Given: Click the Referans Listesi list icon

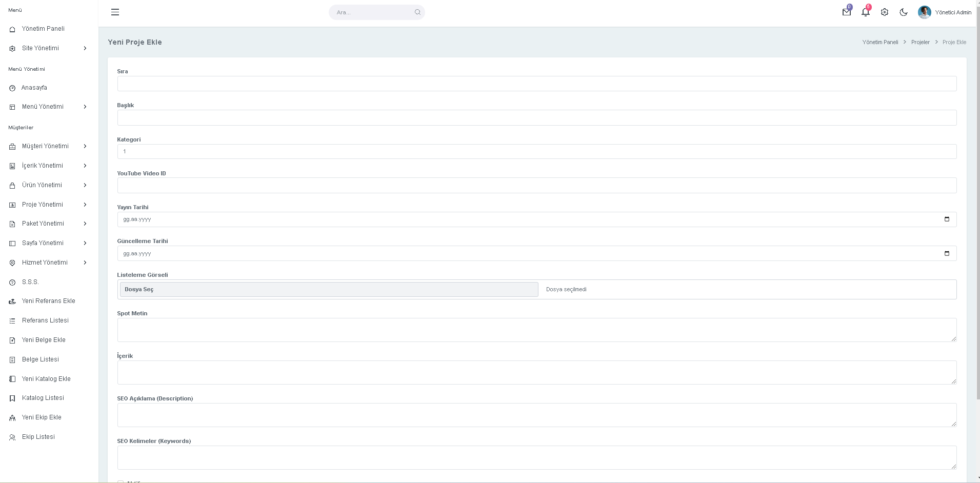Looking at the screenshot, I should (12, 321).
